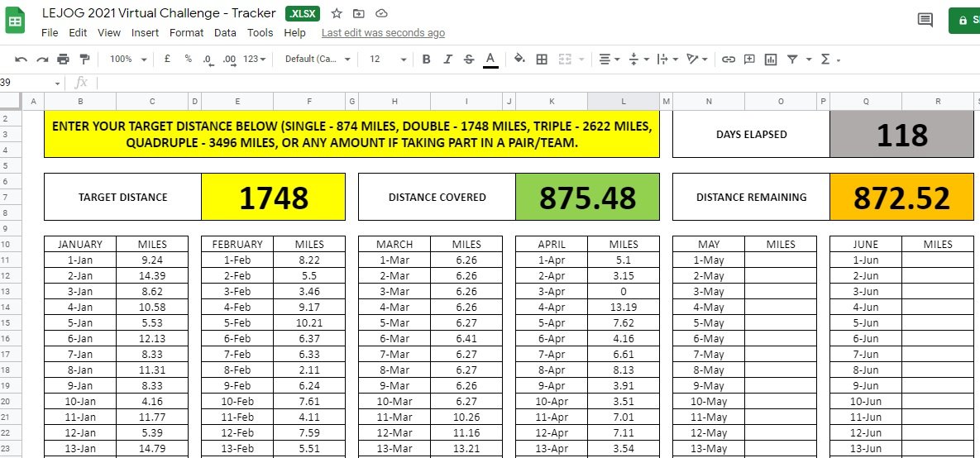Select the green 875.48 distance covered cell
Image resolution: width=980 pixels, height=458 pixels.
tap(587, 197)
